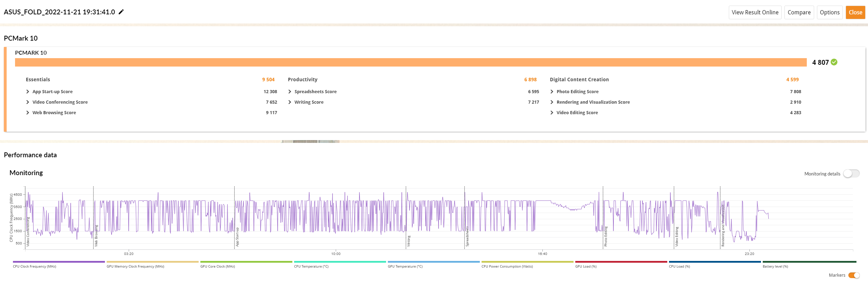Click Rendering and Visualization chart marker
Image resolution: width=868 pixels, height=283 pixels.
723,226
